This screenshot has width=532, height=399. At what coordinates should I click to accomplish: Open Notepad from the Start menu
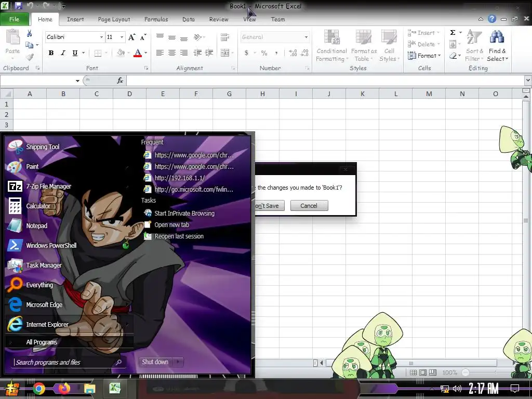pos(28,225)
